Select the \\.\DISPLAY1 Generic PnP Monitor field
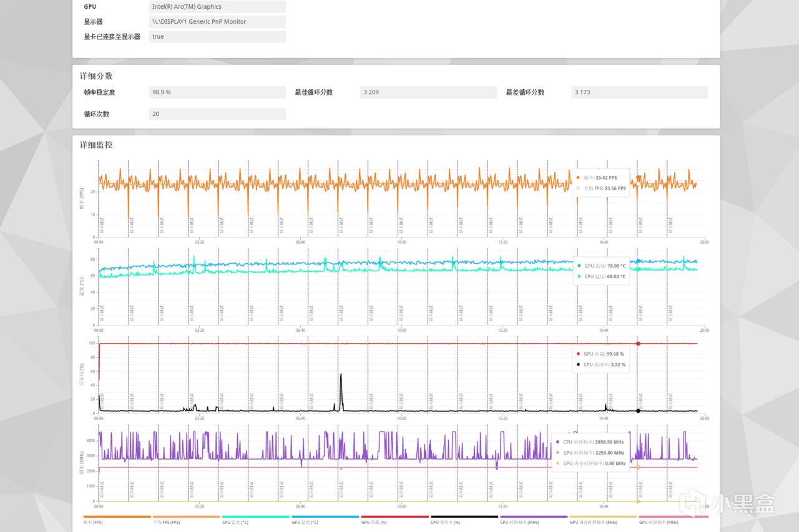The image size is (799, 532). point(218,22)
